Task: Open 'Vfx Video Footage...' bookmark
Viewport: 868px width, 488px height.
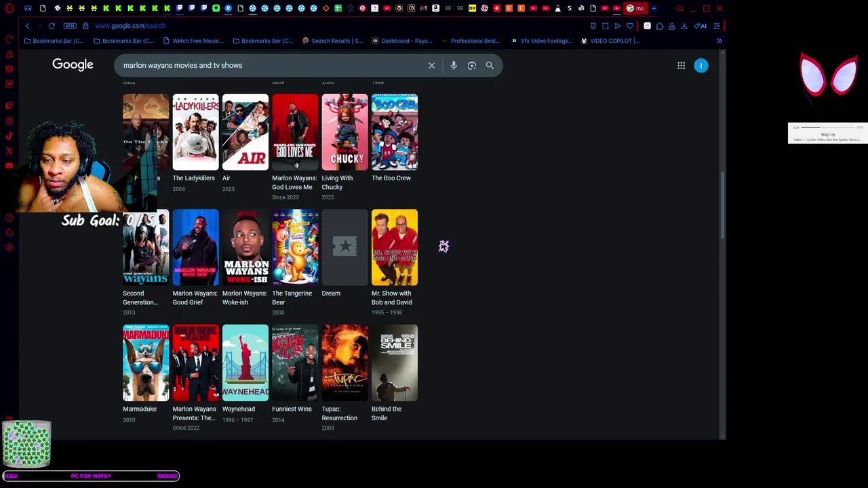Action: click(x=542, y=41)
